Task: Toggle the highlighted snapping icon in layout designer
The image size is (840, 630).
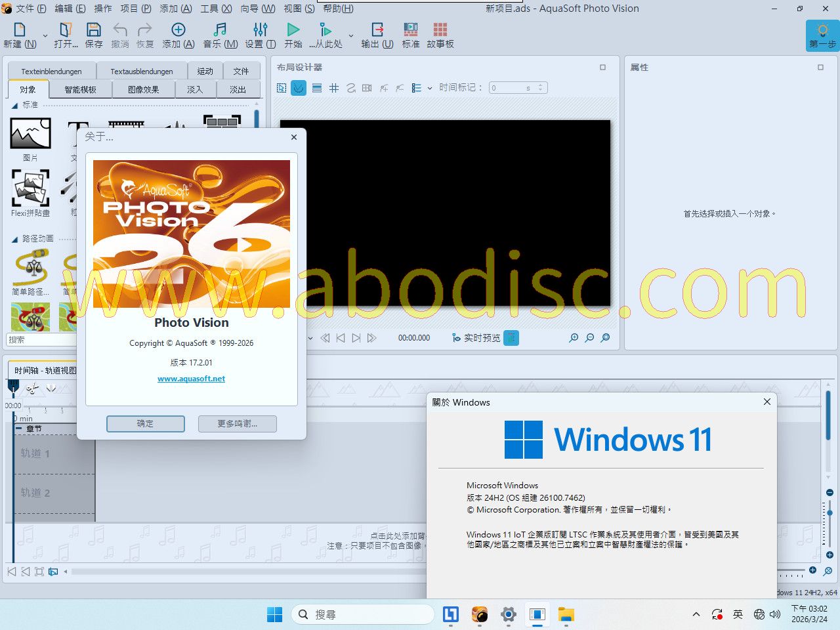Action: click(x=299, y=88)
